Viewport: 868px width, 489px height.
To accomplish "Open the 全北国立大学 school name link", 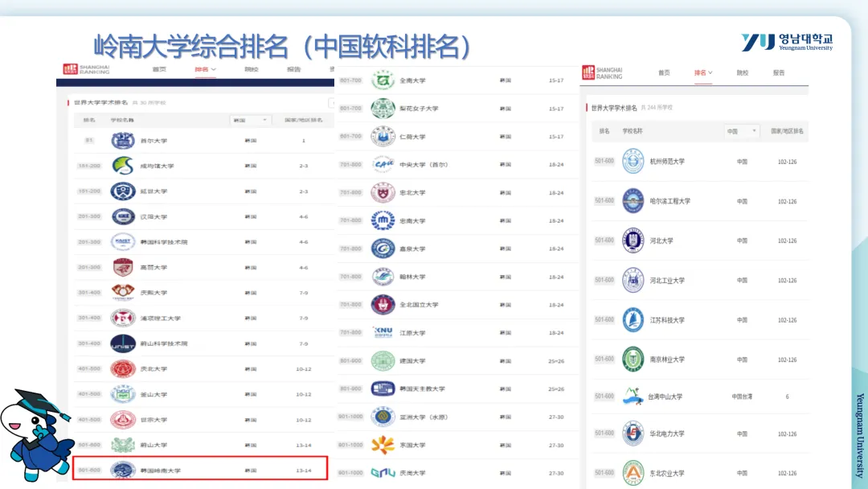I will tap(419, 305).
